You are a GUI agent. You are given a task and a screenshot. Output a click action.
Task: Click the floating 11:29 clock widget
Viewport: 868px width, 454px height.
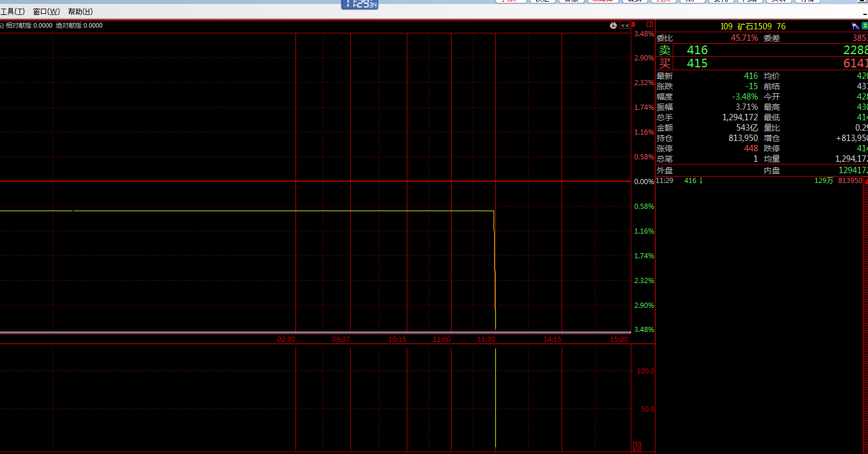click(x=360, y=4)
